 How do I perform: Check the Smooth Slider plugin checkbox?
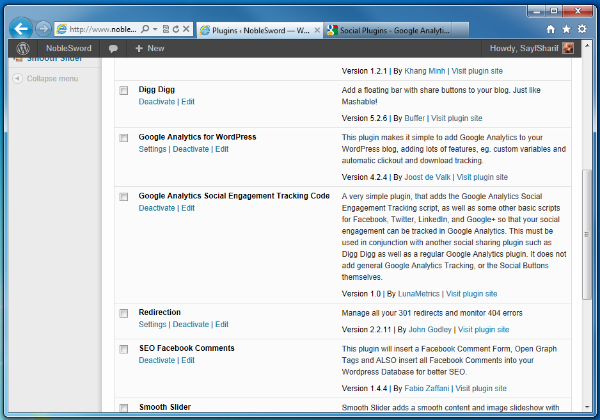tap(124, 408)
